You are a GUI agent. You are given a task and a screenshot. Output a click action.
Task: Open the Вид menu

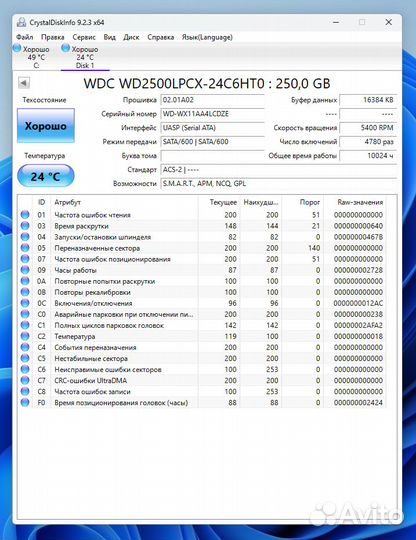coord(110,37)
